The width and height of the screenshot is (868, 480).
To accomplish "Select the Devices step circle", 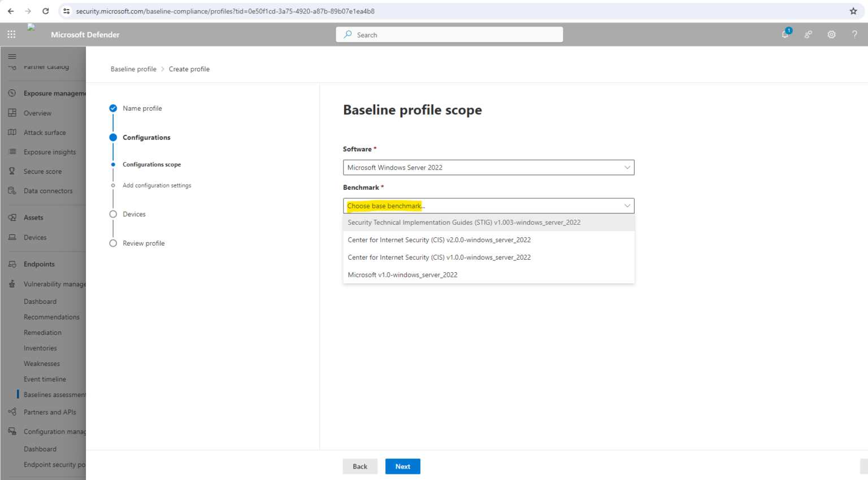I will click(113, 214).
